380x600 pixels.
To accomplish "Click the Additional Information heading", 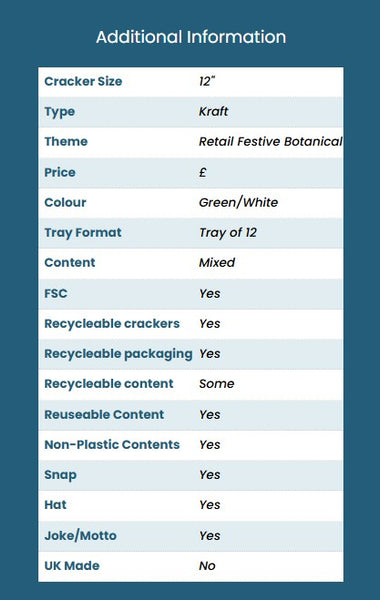I will pyautogui.click(x=191, y=37).
